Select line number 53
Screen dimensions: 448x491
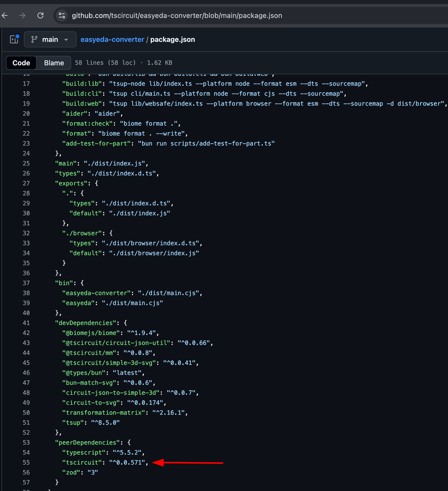tap(26, 443)
